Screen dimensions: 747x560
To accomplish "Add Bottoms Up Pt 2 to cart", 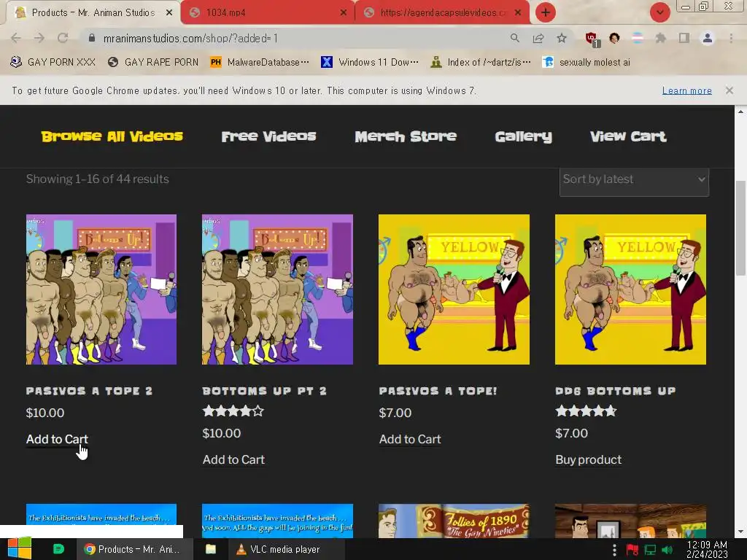I will click(233, 459).
